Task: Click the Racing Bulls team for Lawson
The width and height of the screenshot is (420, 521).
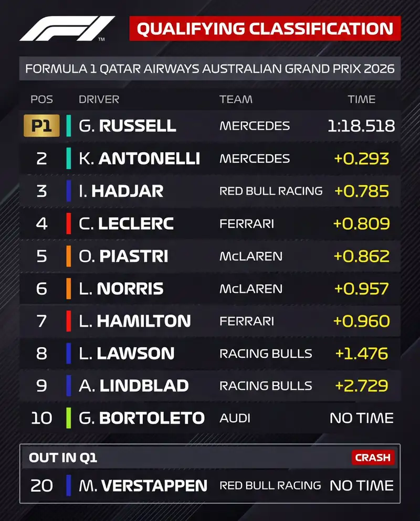Action: coord(266,354)
